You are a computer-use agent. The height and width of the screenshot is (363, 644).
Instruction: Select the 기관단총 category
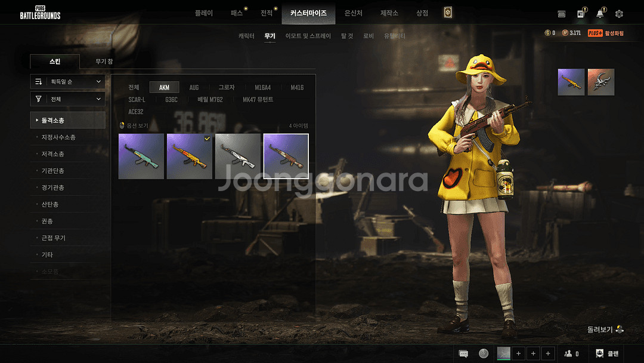68,171
